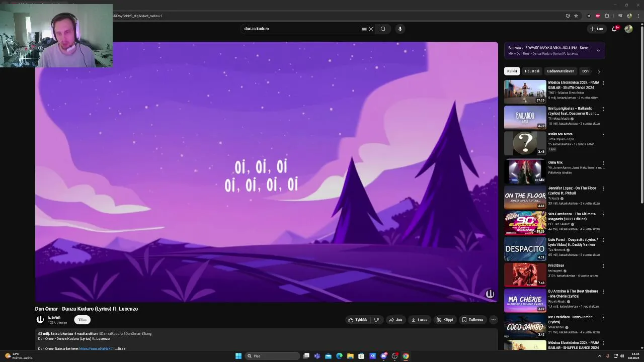
Task: Open the browser extensions puzzle icon
Action: [x=607, y=16]
